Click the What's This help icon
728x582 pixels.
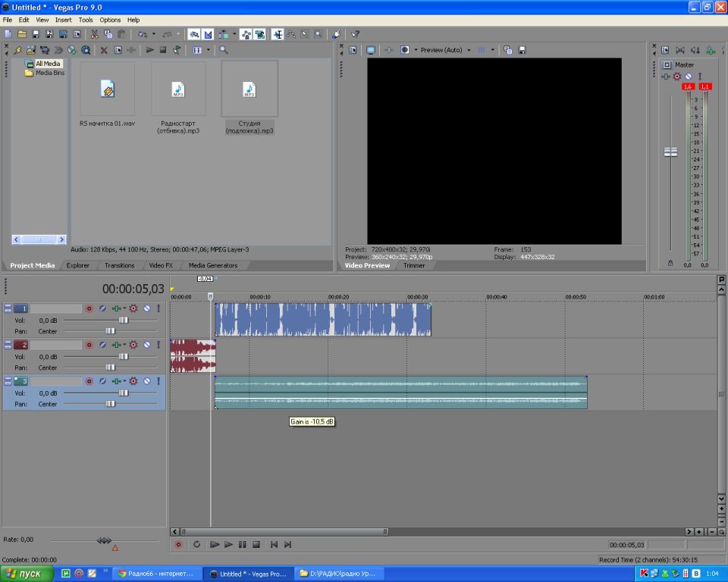click(355, 34)
